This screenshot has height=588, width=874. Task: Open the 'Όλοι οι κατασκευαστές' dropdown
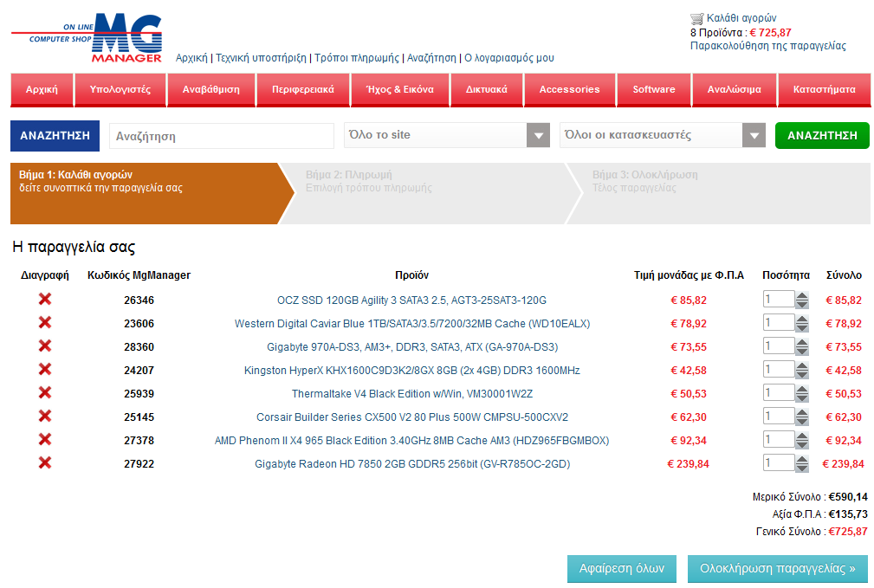click(x=663, y=135)
